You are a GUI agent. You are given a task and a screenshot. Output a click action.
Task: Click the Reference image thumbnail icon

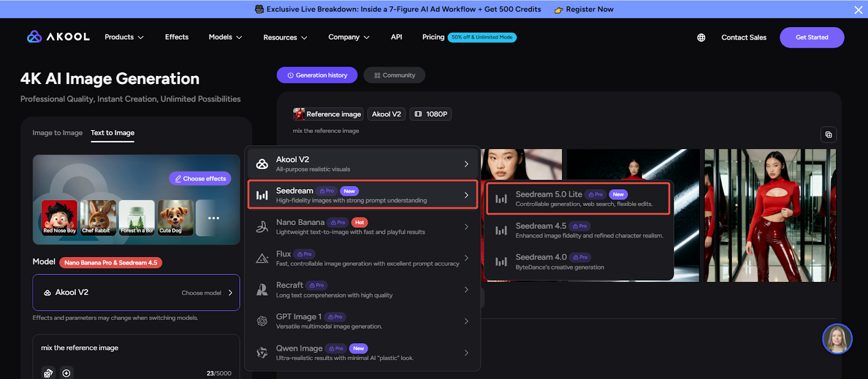299,114
